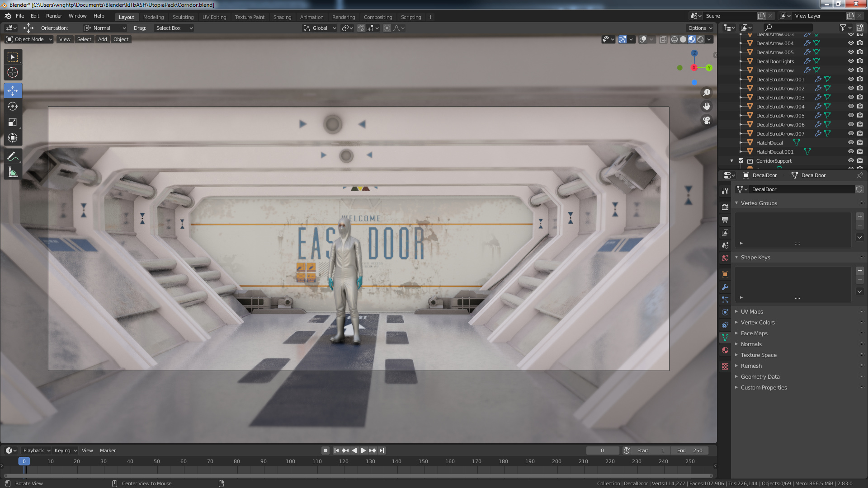Viewport: 868px width, 488px height.
Task: Click the End frame 250 field
Action: [x=689, y=450]
